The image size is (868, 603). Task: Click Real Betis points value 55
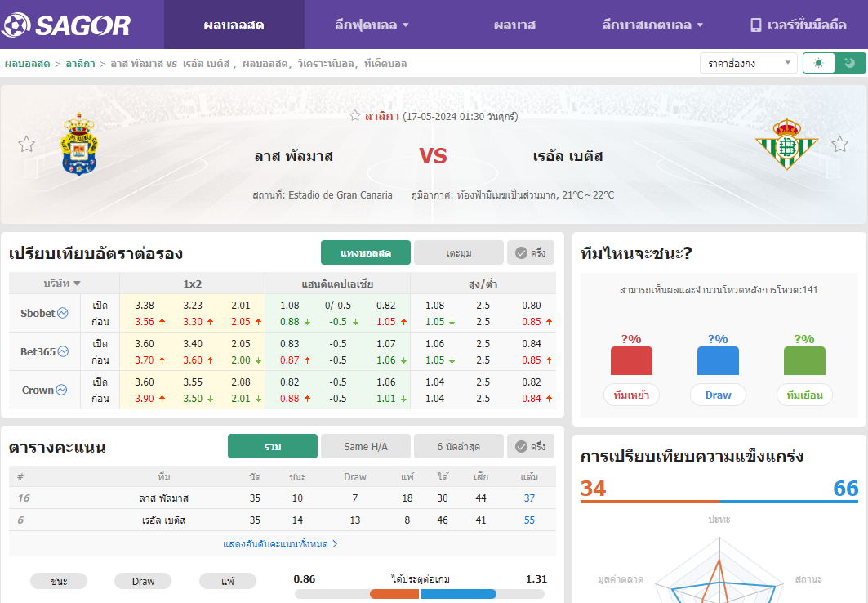529,520
